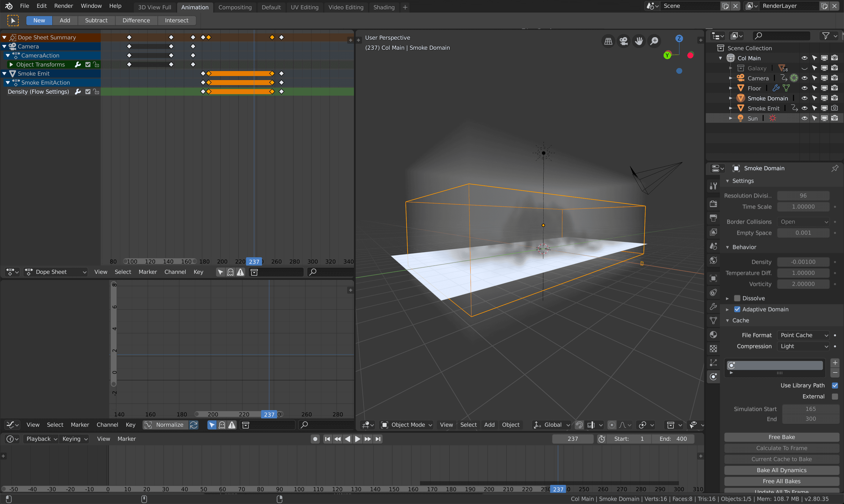This screenshot has width=844, height=504.
Task: Open the World properties tab icon
Action: tap(713, 261)
